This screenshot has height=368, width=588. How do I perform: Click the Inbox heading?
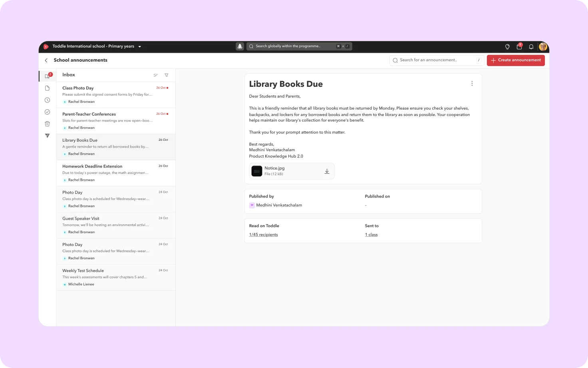pos(69,75)
